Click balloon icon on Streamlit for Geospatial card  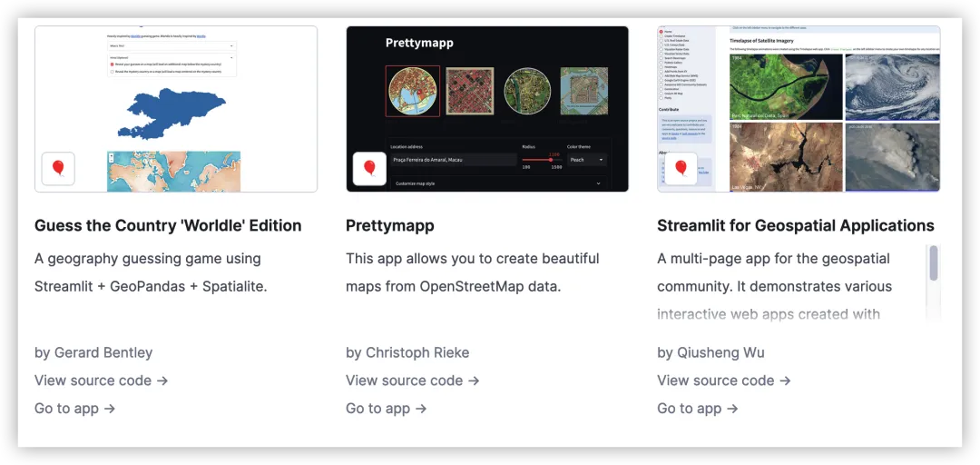click(x=681, y=168)
